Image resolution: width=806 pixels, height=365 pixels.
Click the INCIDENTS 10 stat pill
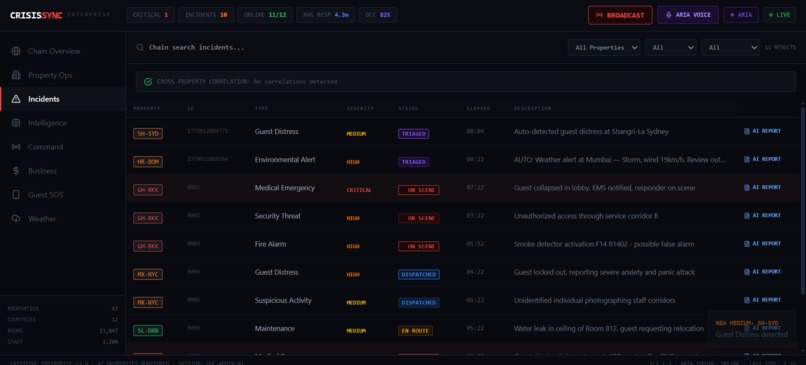pos(206,15)
